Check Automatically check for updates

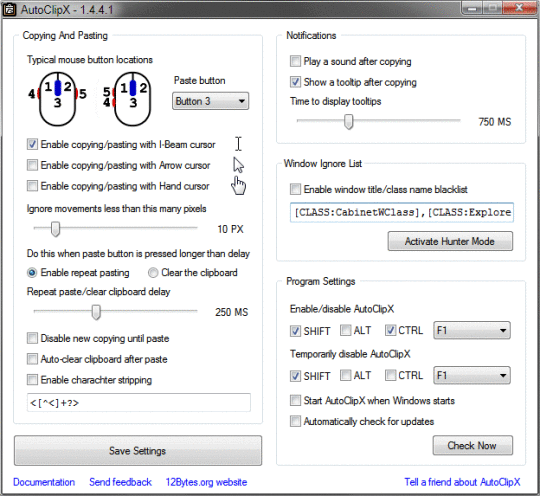click(x=295, y=421)
